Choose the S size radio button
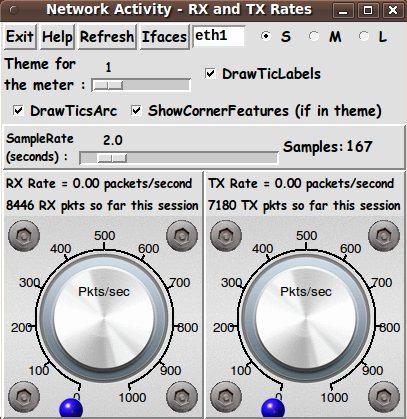The image size is (407, 419). pos(266,36)
